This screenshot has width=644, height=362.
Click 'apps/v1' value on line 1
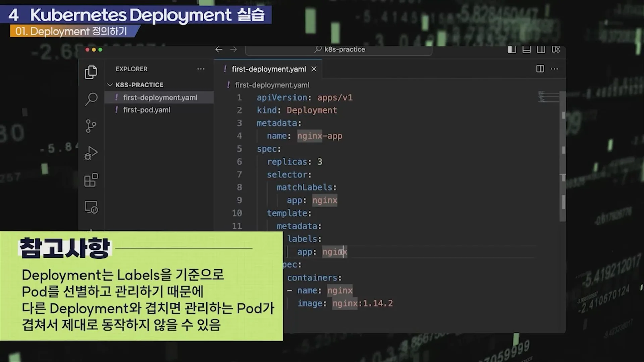(x=335, y=98)
